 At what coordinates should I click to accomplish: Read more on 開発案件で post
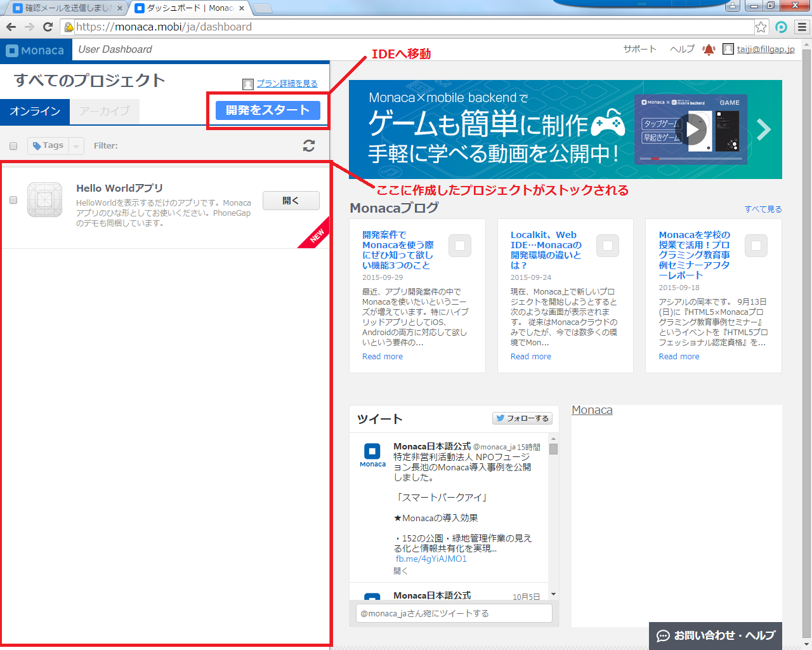click(x=383, y=356)
